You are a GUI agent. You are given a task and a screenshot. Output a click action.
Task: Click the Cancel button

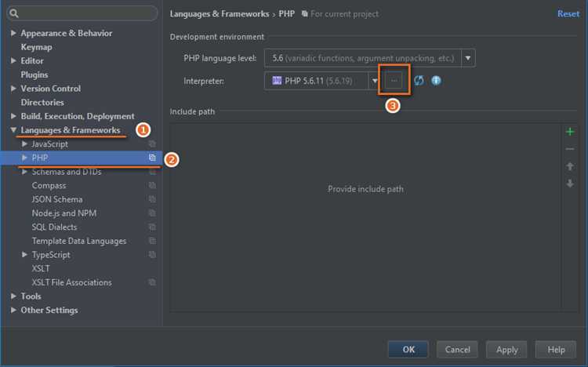point(458,350)
